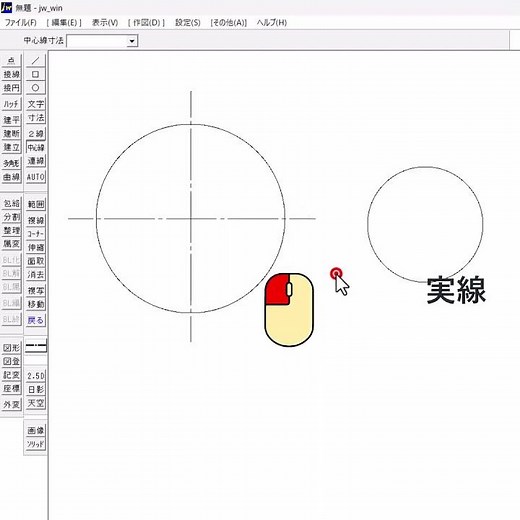Open the 表示(V) menu

pyautogui.click(x=105, y=23)
